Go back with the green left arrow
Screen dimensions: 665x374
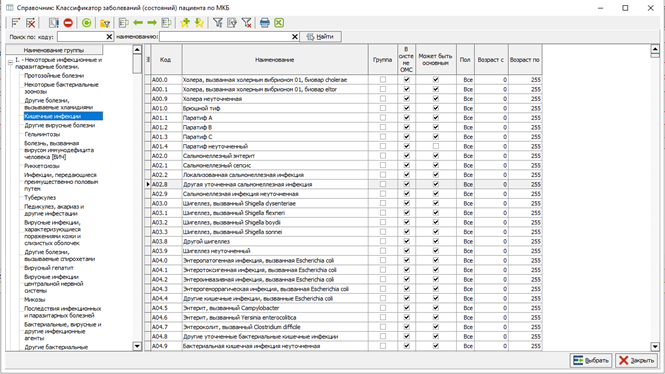tap(138, 23)
